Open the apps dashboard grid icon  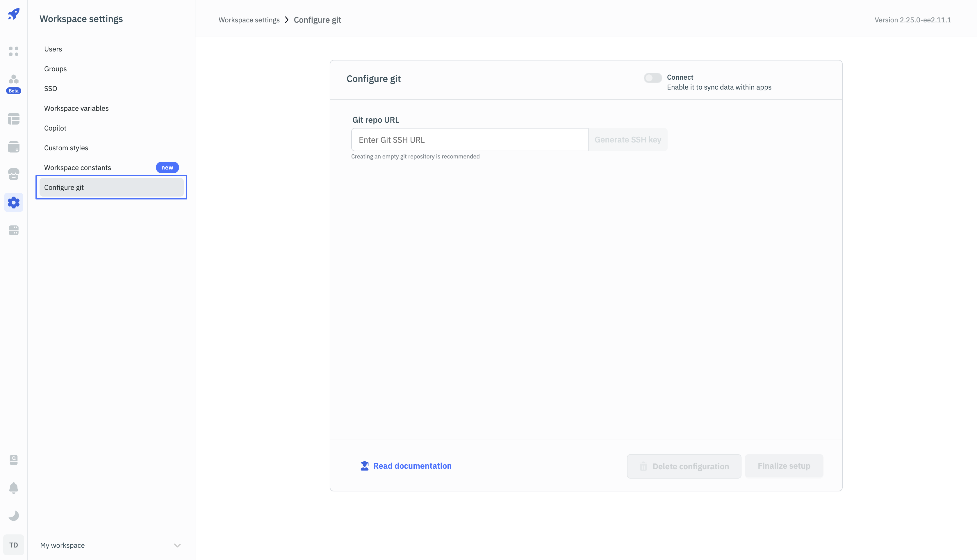point(13,51)
